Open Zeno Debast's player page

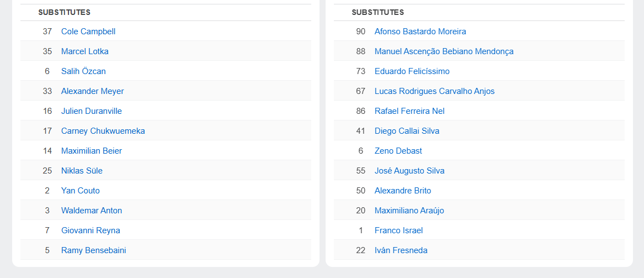click(x=398, y=151)
